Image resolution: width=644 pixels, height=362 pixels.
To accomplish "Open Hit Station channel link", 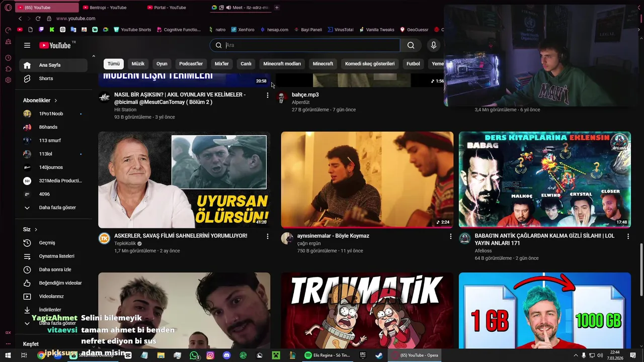I will coord(125,110).
